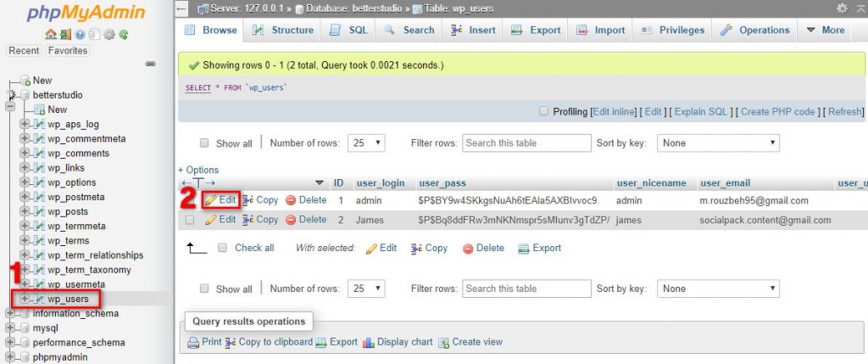Click the page settings gear at top right
Screen dimensions: 868x364
click(842, 8)
